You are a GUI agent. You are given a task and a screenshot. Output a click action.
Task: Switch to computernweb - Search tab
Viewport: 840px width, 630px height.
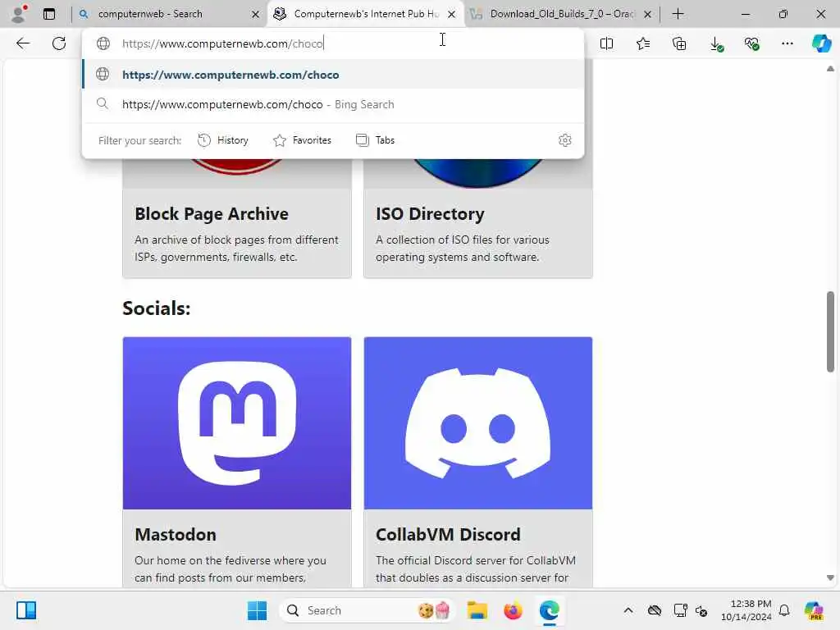click(169, 14)
